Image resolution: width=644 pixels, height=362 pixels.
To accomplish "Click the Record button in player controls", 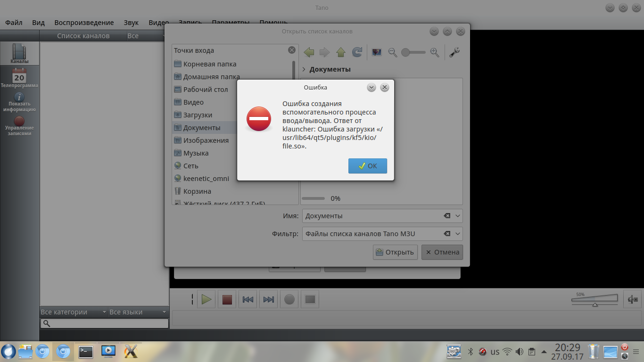I will pyautogui.click(x=289, y=299).
